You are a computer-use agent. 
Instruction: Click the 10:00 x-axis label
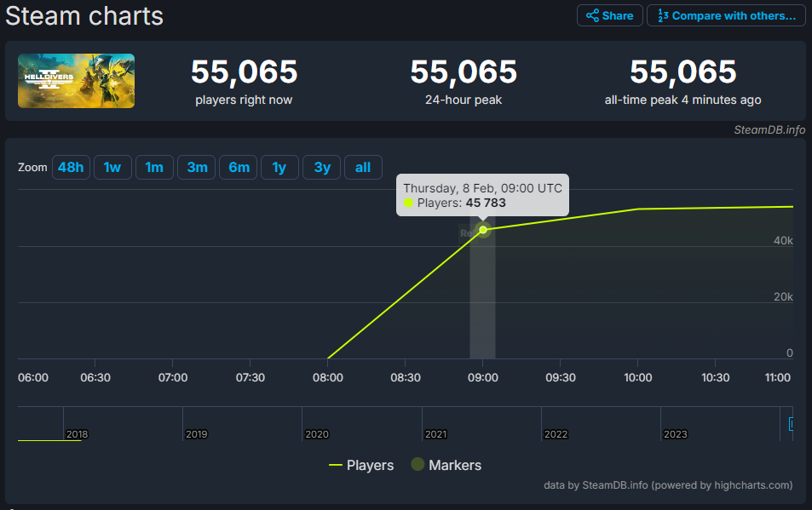[x=638, y=377]
